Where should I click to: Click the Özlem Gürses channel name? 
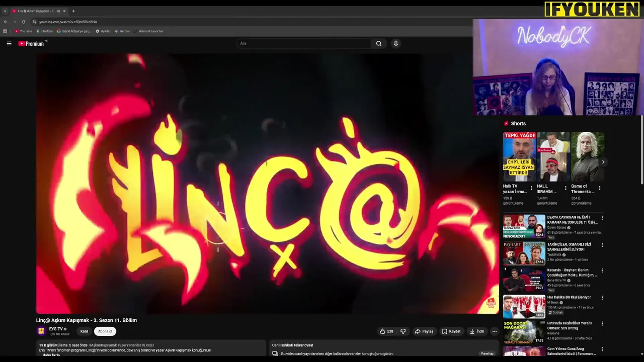[x=557, y=228]
